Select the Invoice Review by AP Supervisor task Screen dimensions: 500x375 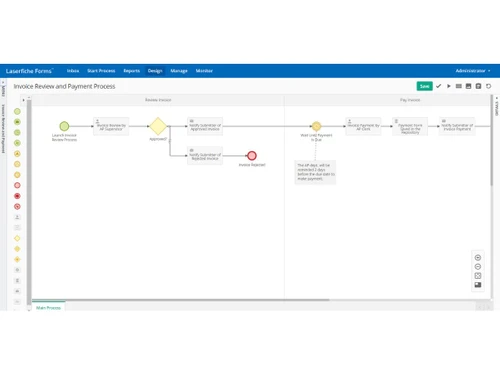click(x=111, y=126)
